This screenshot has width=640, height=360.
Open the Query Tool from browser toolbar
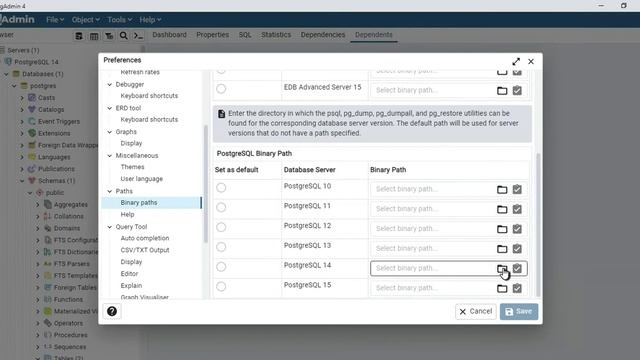(x=79, y=36)
